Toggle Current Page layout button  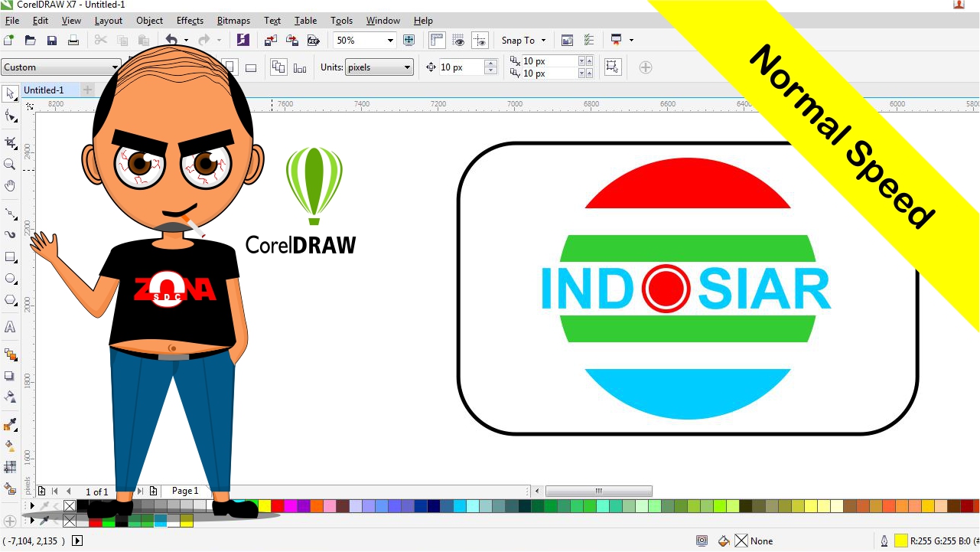click(x=300, y=67)
